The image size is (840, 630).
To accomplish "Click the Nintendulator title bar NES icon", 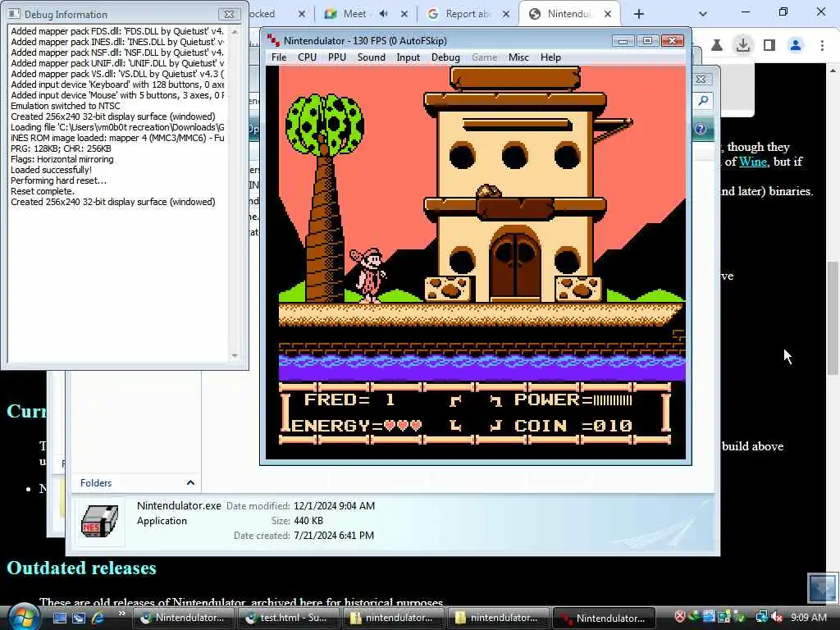I will (273, 41).
